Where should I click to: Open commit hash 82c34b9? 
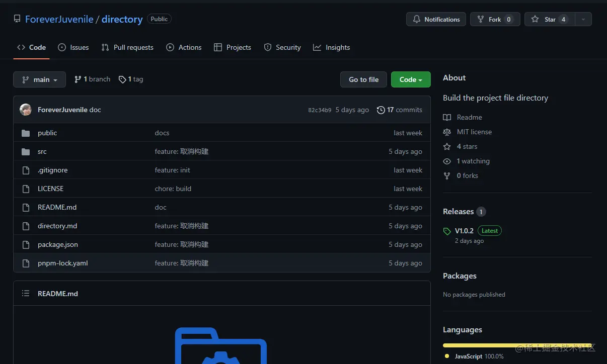pos(320,110)
